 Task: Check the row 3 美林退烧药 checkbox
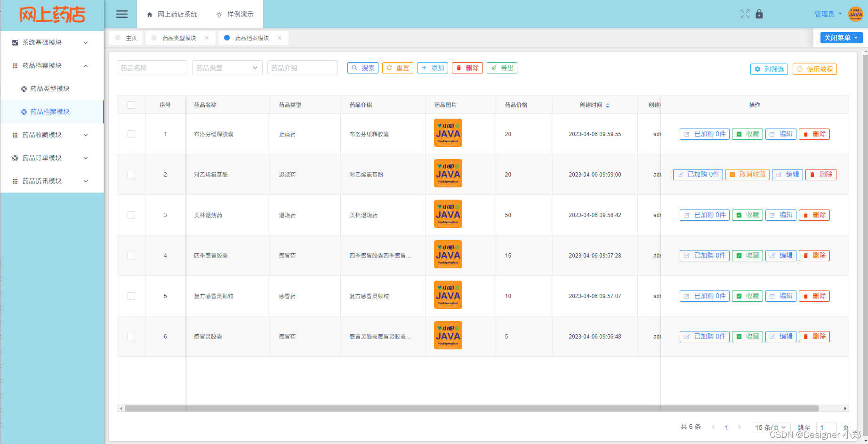point(131,215)
